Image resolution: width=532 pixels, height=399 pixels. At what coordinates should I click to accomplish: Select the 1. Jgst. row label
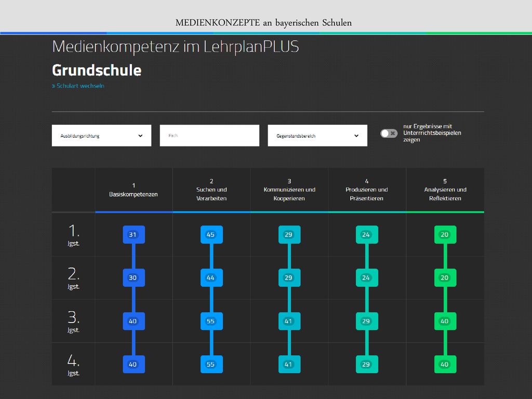click(74, 235)
